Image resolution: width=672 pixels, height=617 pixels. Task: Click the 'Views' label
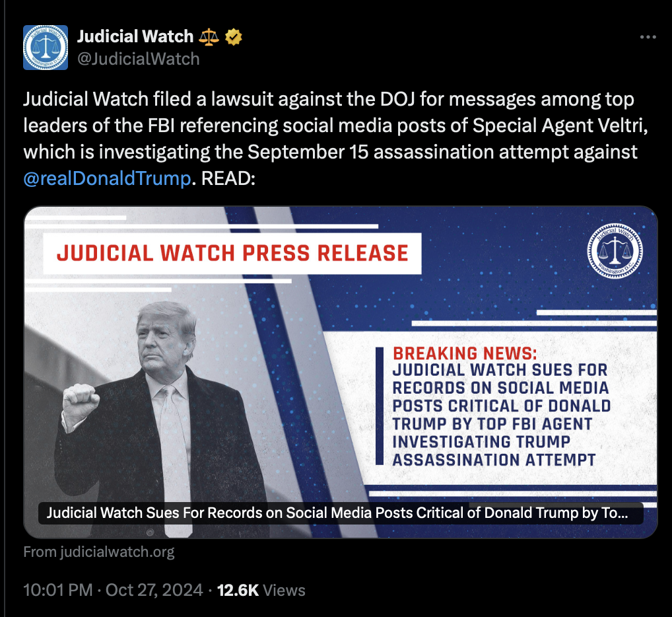point(284,591)
